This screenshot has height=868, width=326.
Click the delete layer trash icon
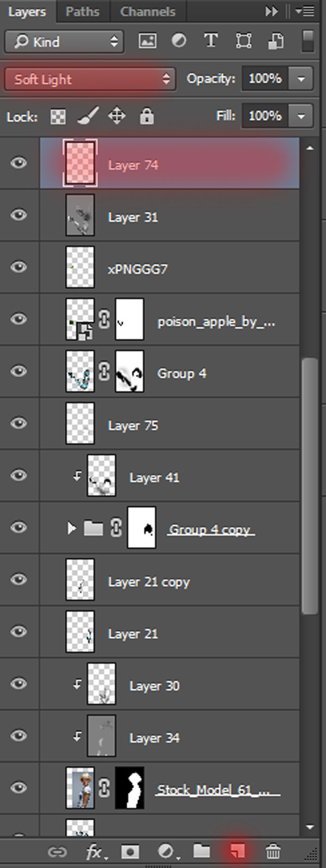(273, 851)
